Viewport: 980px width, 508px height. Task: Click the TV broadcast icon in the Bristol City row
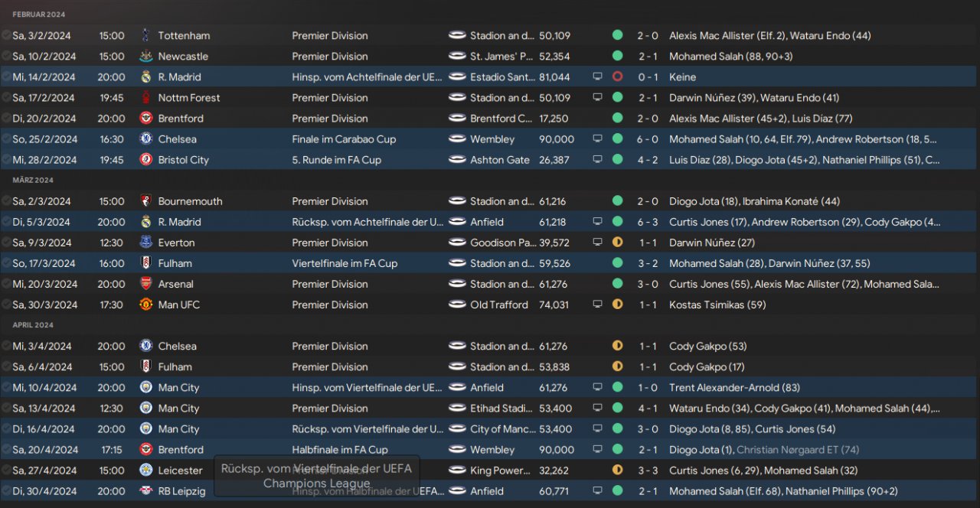597,160
